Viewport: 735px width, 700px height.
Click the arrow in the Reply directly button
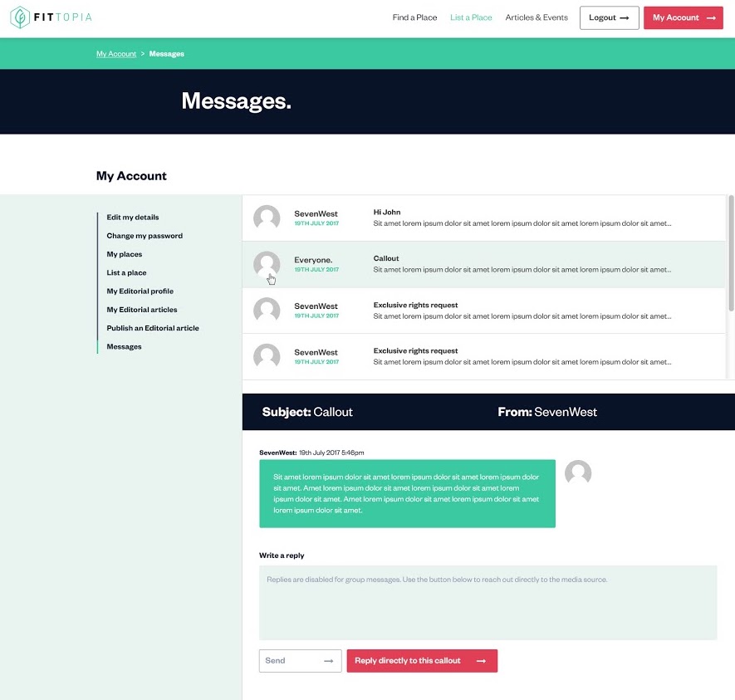[x=482, y=660]
